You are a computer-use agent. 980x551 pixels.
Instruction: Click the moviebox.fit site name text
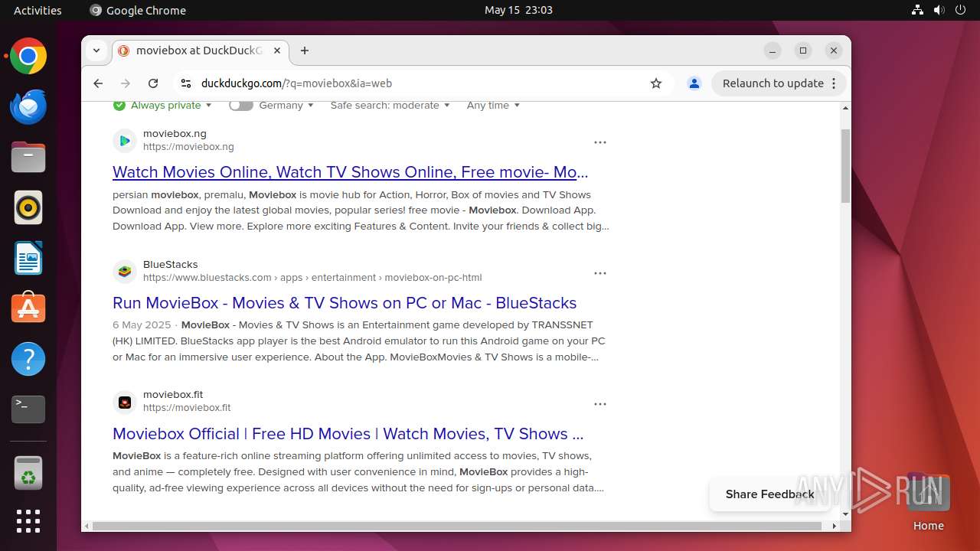point(173,396)
